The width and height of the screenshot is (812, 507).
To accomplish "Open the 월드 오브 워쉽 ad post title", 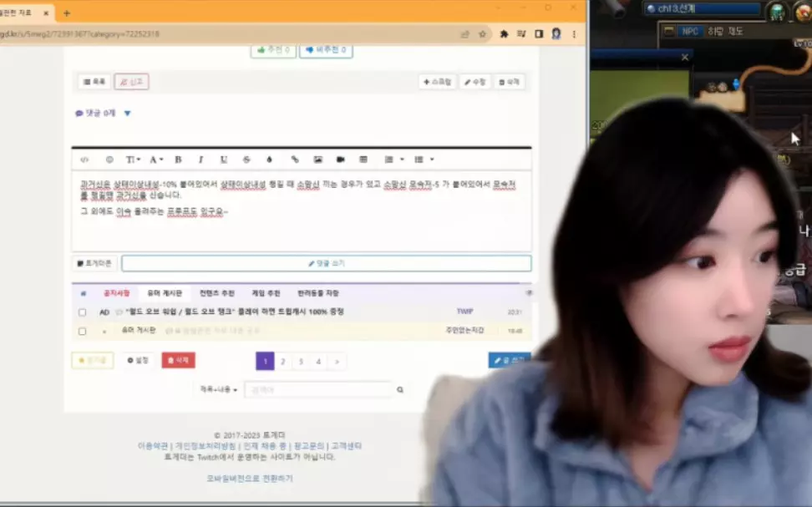I will coord(235,312).
